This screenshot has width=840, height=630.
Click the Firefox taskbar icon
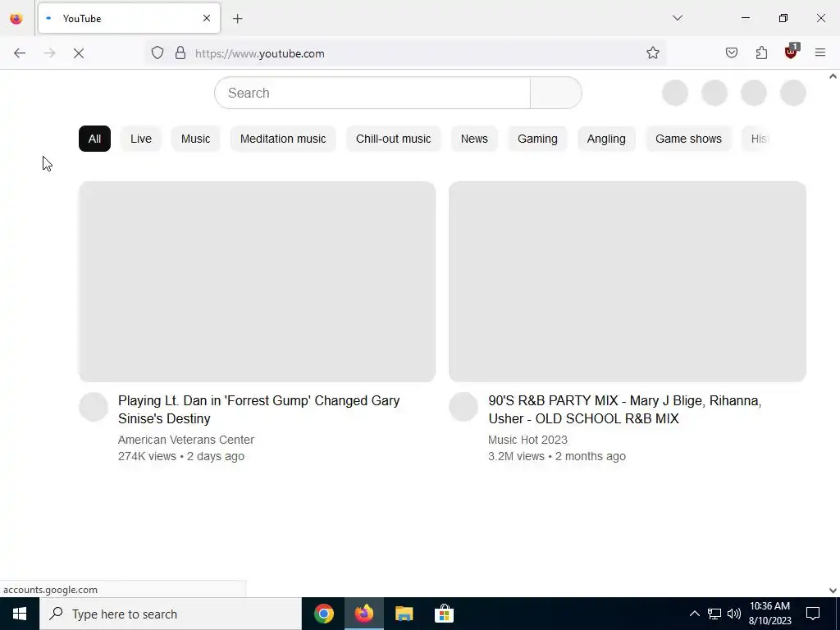click(x=363, y=614)
